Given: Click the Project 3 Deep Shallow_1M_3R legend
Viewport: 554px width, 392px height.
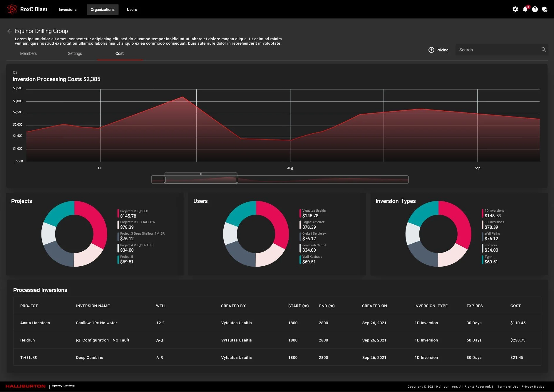Looking at the screenshot, I should (141, 236).
